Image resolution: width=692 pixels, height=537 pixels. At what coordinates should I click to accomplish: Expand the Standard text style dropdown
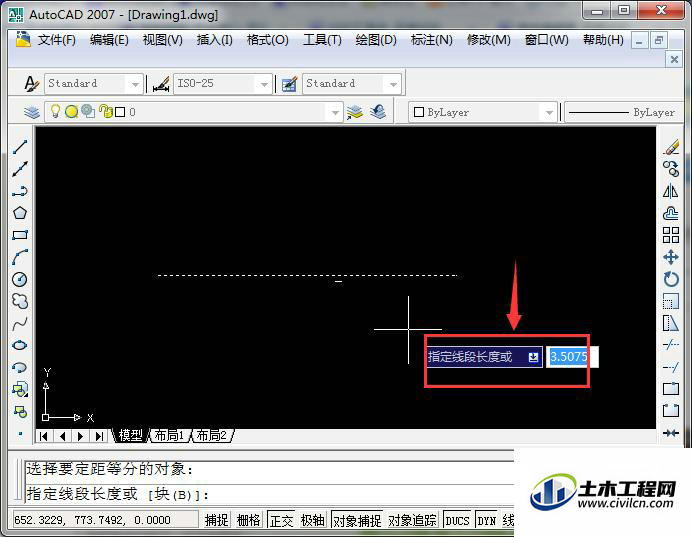click(x=135, y=84)
